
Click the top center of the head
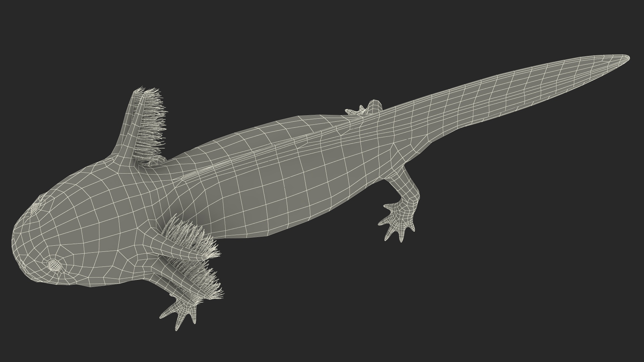click(x=84, y=218)
